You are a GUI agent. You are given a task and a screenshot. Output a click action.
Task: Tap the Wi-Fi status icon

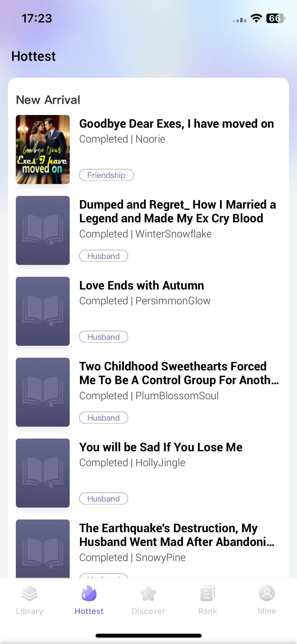click(256, 18)
